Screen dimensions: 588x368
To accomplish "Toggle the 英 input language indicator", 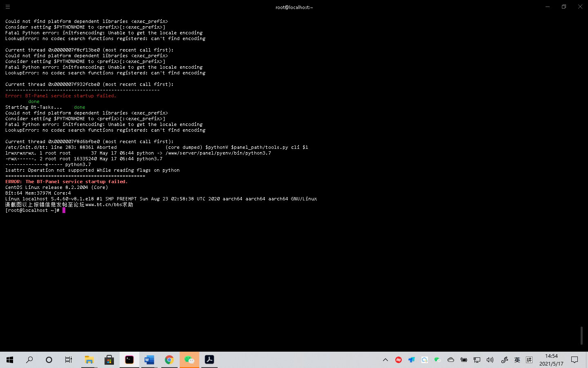I will (517, 360).
